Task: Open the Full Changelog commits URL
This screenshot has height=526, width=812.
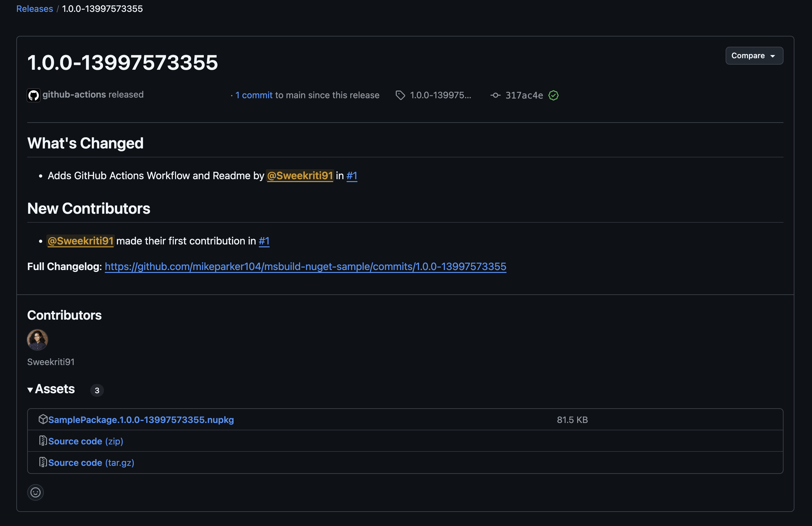Action: 305,267
